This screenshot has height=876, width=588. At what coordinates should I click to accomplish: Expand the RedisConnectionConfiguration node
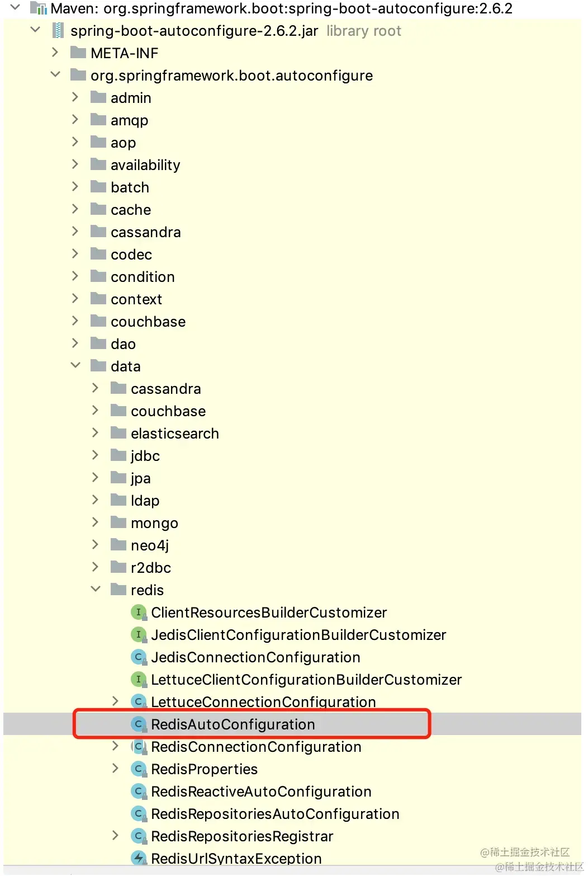click(x=115, y=746)
